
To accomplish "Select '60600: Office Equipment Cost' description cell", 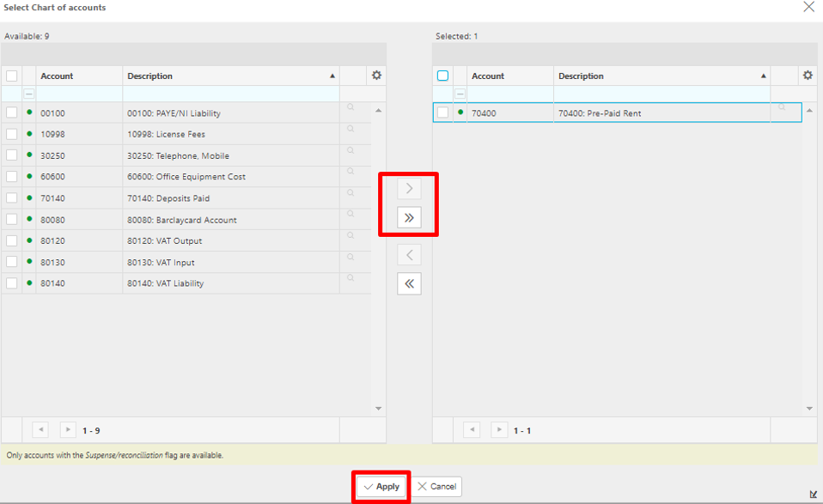I will pos(231,177).
